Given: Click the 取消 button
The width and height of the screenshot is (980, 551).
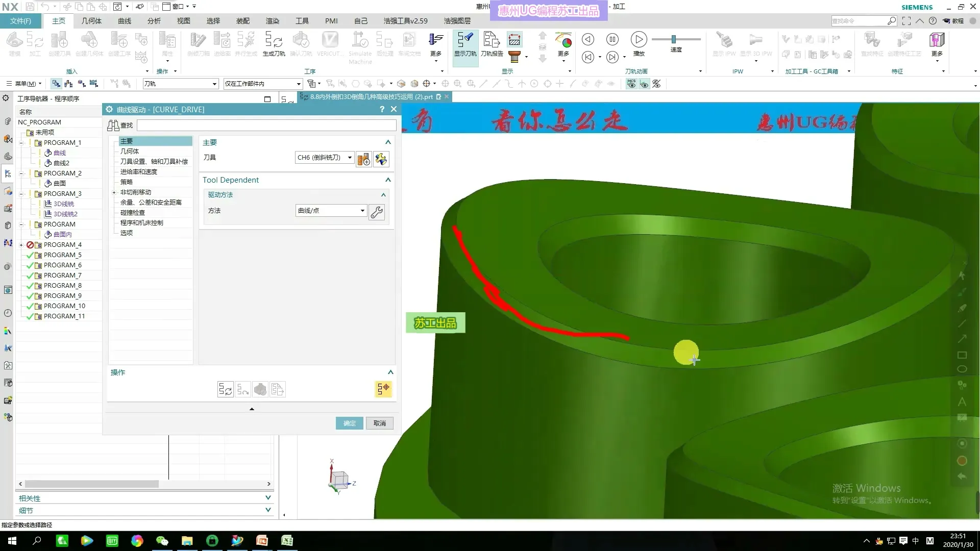Looking at the screenshot, I should (x=379, y=423).
